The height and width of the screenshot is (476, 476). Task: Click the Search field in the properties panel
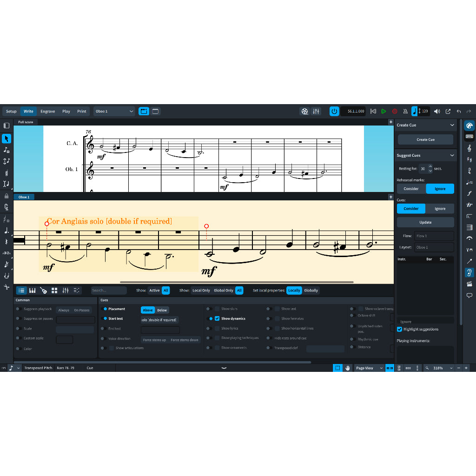[x=109, y=290]
